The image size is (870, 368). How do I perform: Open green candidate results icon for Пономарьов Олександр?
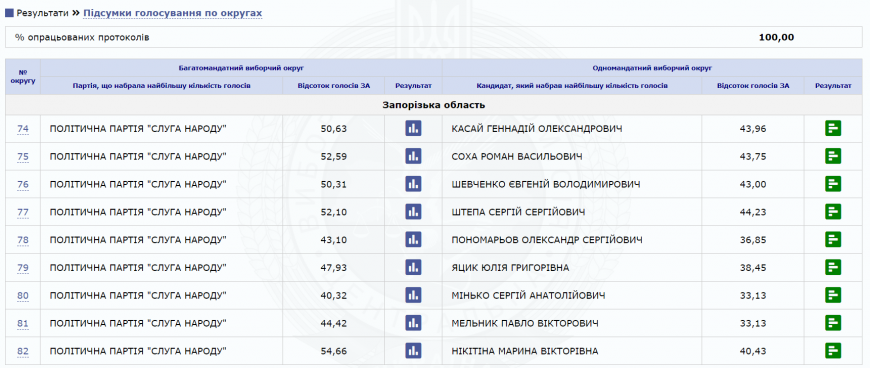(832, 239)
